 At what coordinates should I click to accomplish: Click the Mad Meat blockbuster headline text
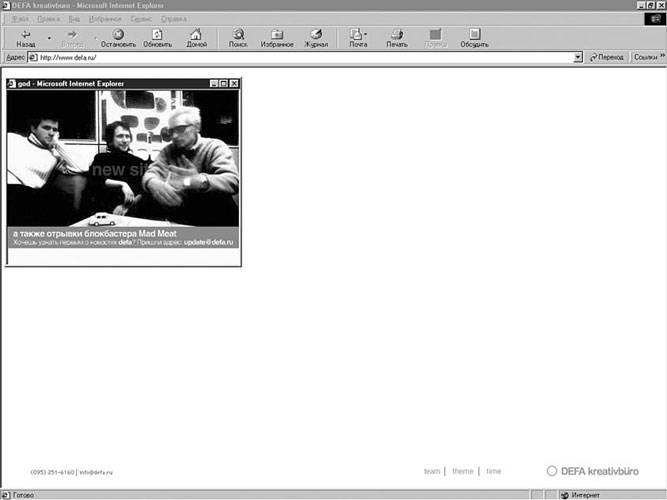coord(94,233)
